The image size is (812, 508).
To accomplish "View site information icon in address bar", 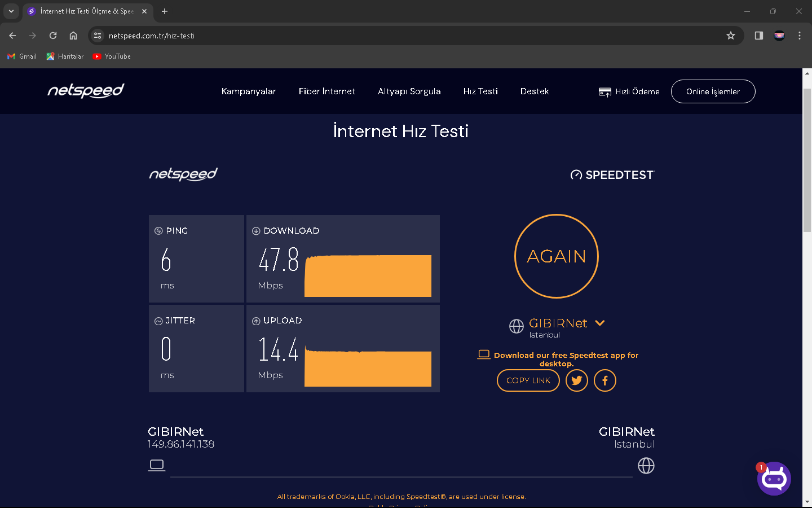I will [98, 36].
